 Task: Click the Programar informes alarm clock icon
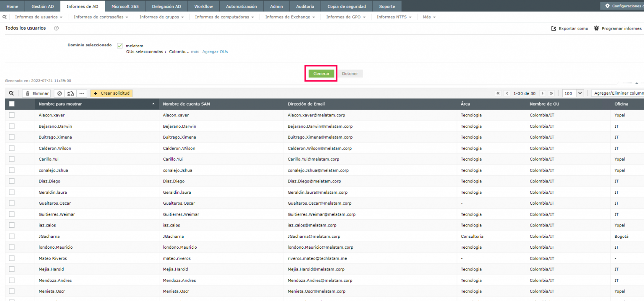(596, 28)
